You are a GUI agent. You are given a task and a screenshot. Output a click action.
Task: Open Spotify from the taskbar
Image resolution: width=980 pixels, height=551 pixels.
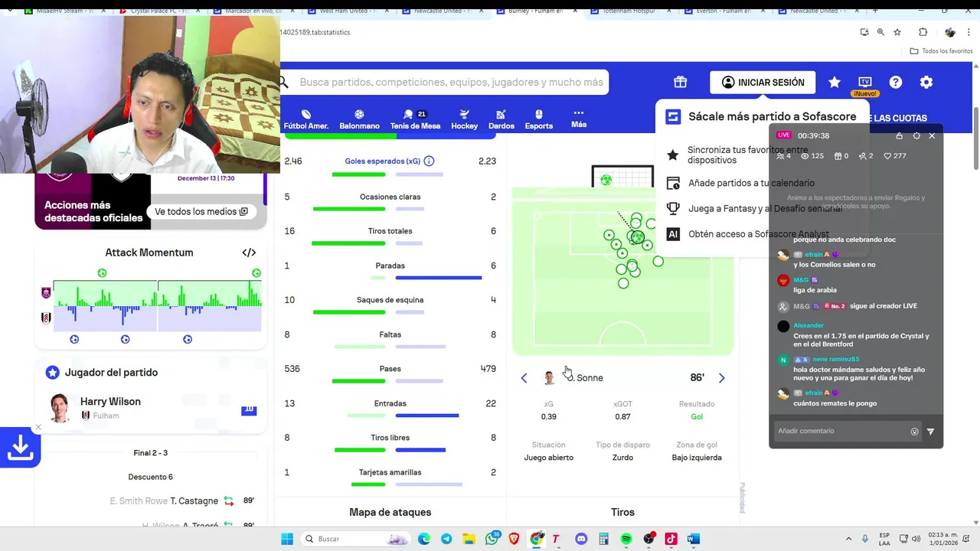tap(626, 539)
